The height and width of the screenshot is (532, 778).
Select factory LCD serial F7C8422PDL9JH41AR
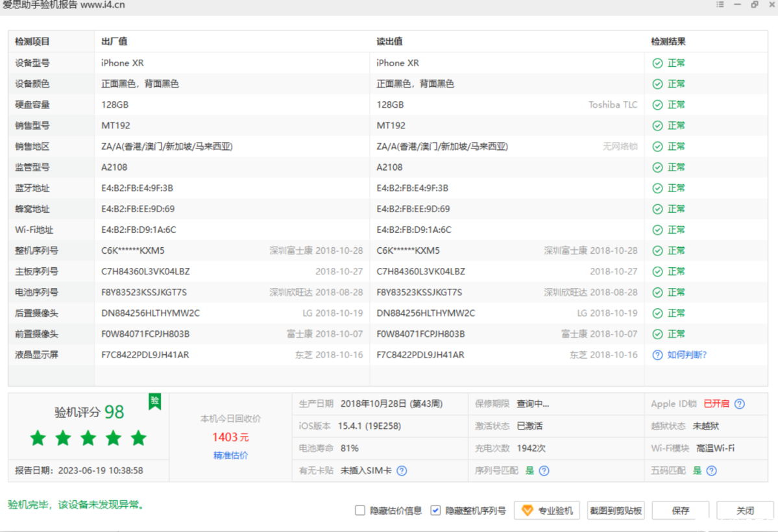point(145,355)
